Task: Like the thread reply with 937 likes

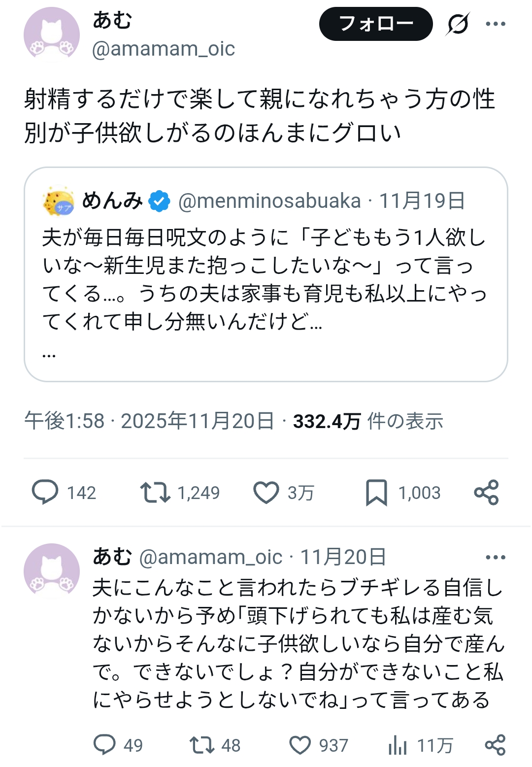Action: [300, 745]
